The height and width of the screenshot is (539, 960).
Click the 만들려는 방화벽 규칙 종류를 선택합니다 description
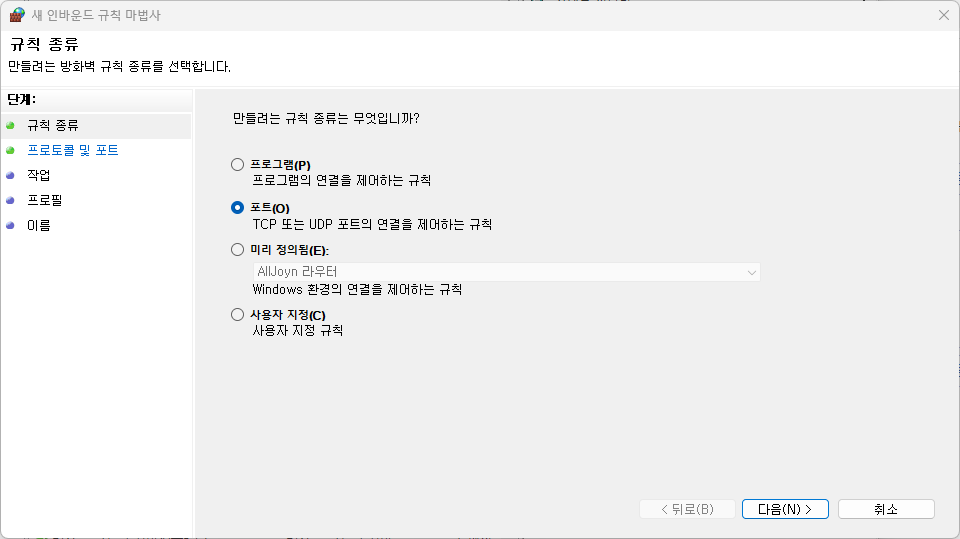[x=119, y=66]
